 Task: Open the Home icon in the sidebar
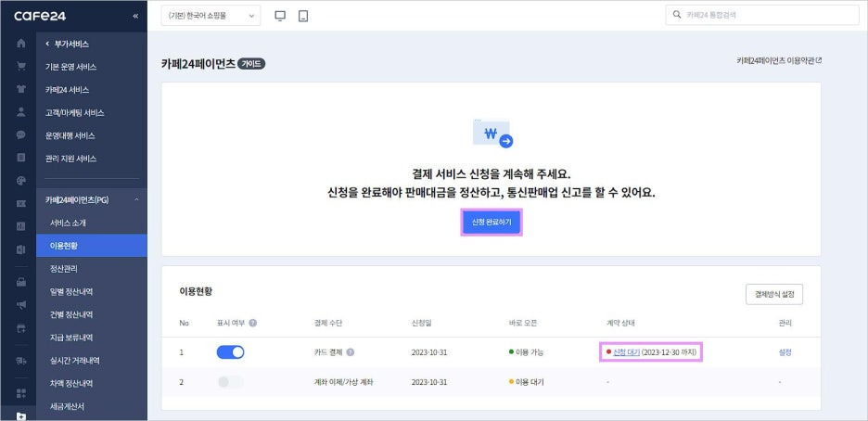21,44
